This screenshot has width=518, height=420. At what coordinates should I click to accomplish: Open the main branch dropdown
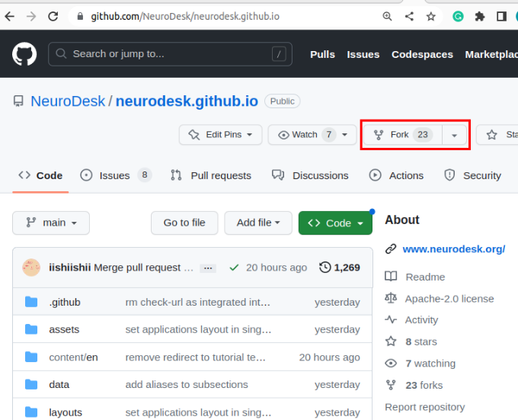[x=51, y=223]
